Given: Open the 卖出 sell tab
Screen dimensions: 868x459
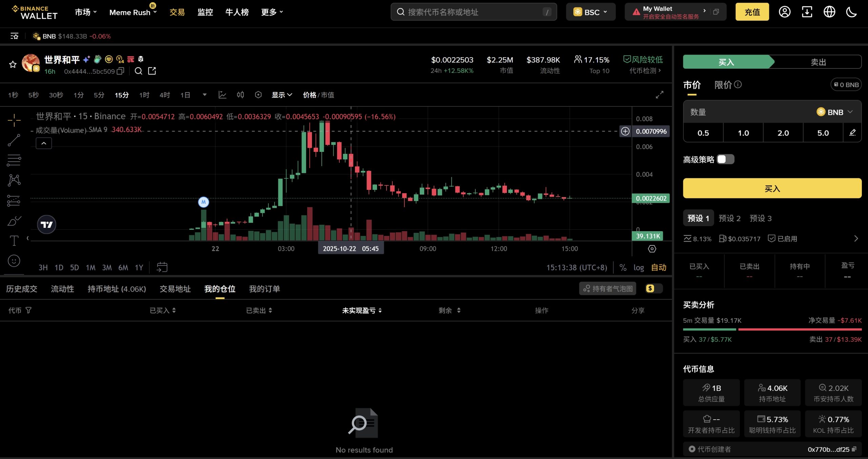Looking at the screenshot, I should (x=818, y=62).
